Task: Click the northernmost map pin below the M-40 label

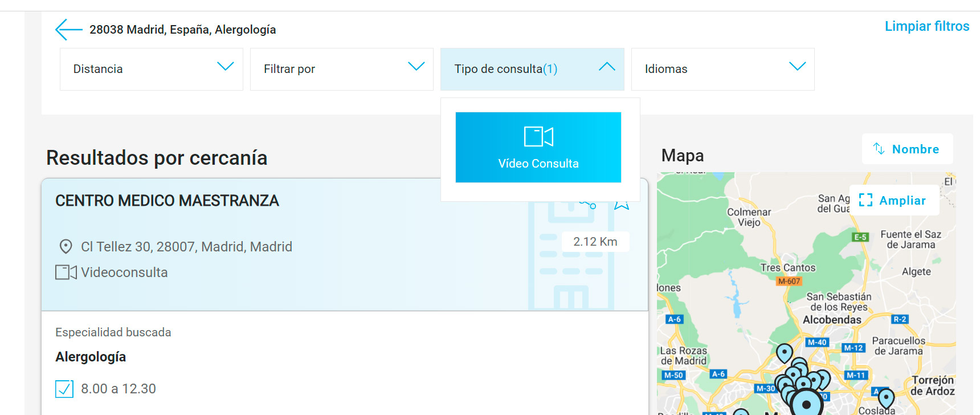Action: 785,352
